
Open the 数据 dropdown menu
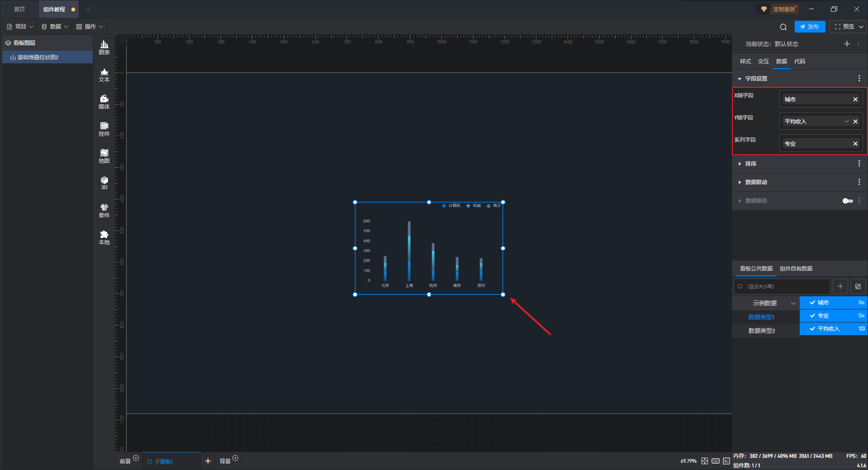click(55, 27)
